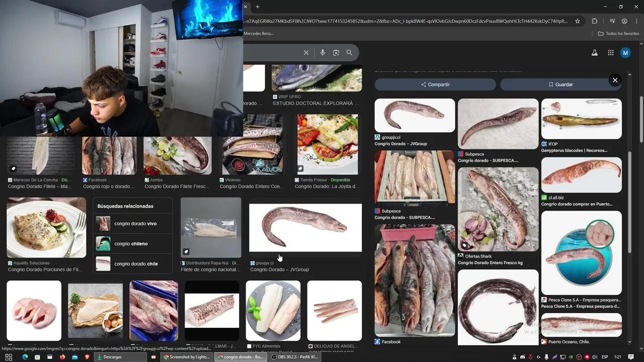The height and width of the screenshot is (362, 644).
Task: Clear the Google search box
Action: [306, 53]
